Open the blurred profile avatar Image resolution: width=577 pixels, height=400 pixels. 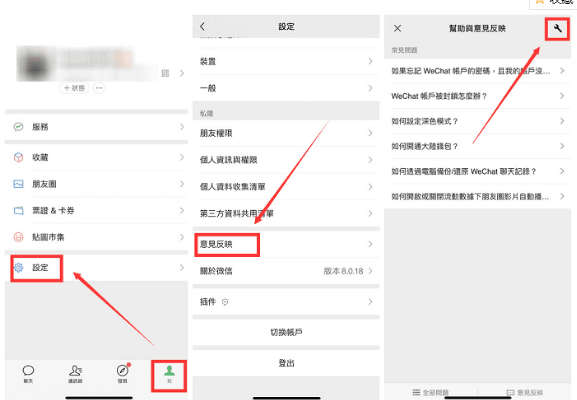[35, 64]
